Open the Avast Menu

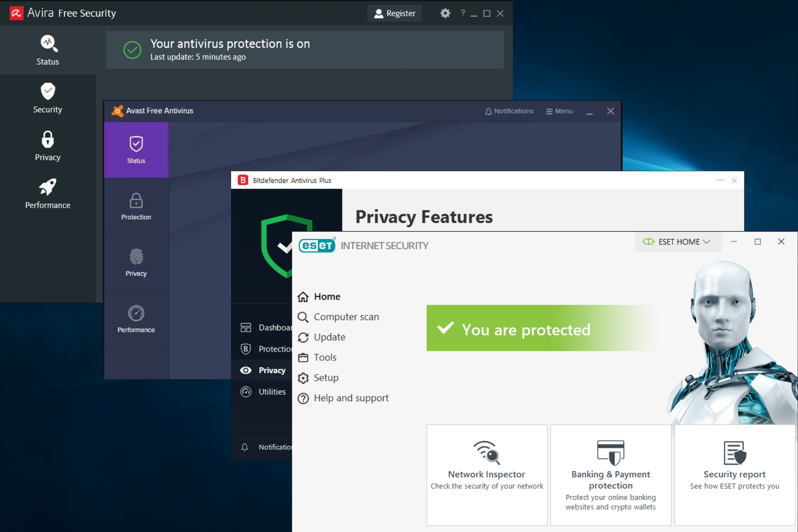point(559,111)
